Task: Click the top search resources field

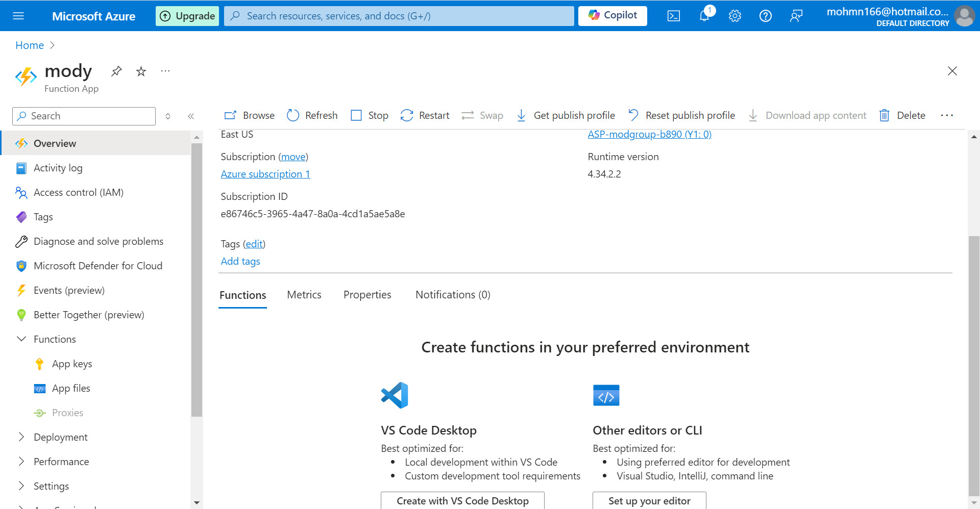Action: 399,16
